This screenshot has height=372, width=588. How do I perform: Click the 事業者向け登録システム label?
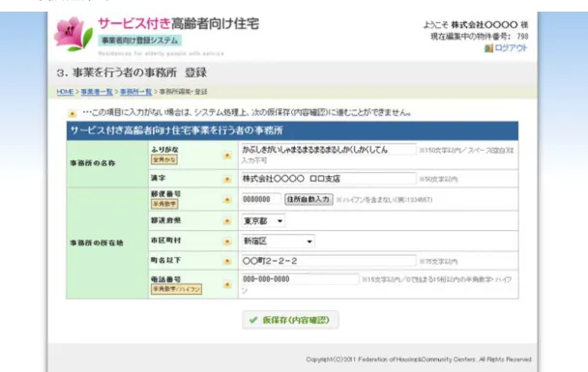[140, 41]
